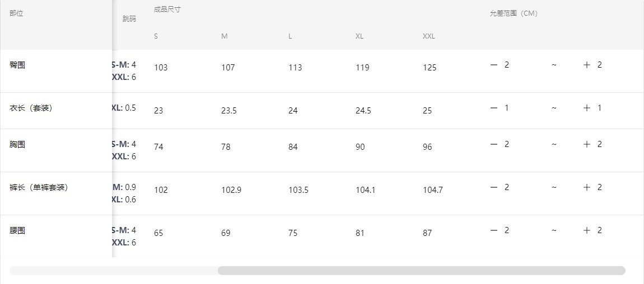Click the 裤长（单裤套装） row label

(x=39, y=187)
